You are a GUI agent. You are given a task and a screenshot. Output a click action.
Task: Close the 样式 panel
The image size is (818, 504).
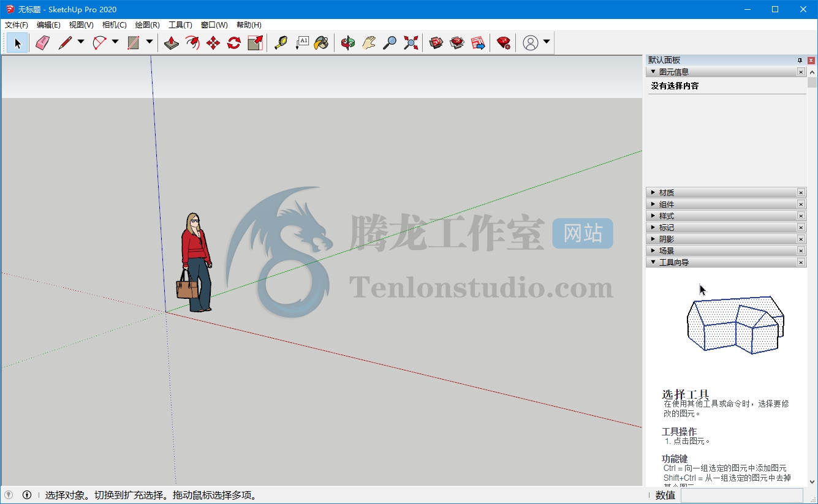801,216
